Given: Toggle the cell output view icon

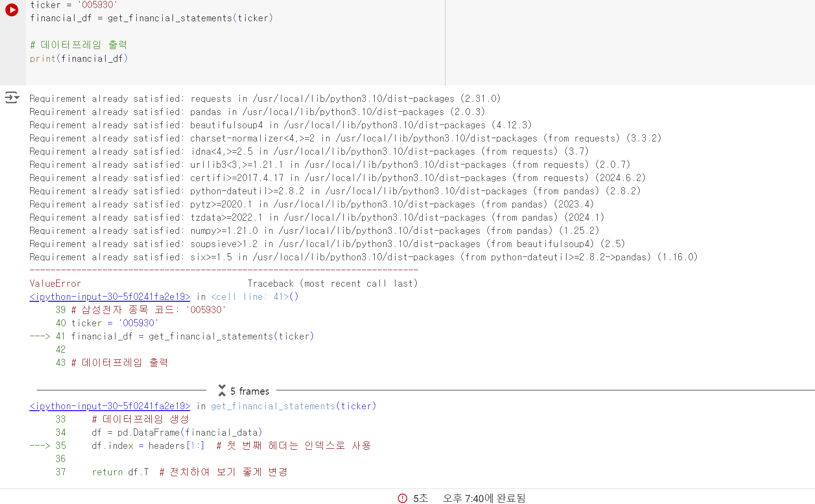Looking at the screenshot, I should pyautogui.click(x=12, y=98).
